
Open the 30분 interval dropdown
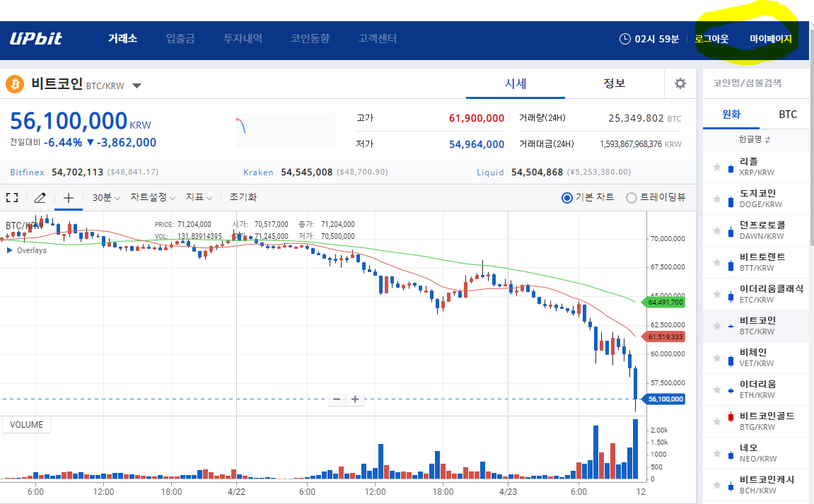(106, 198)
